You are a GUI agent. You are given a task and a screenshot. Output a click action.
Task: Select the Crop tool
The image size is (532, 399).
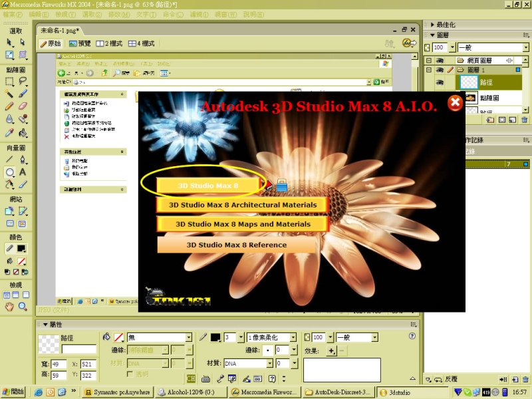point(23,55)
